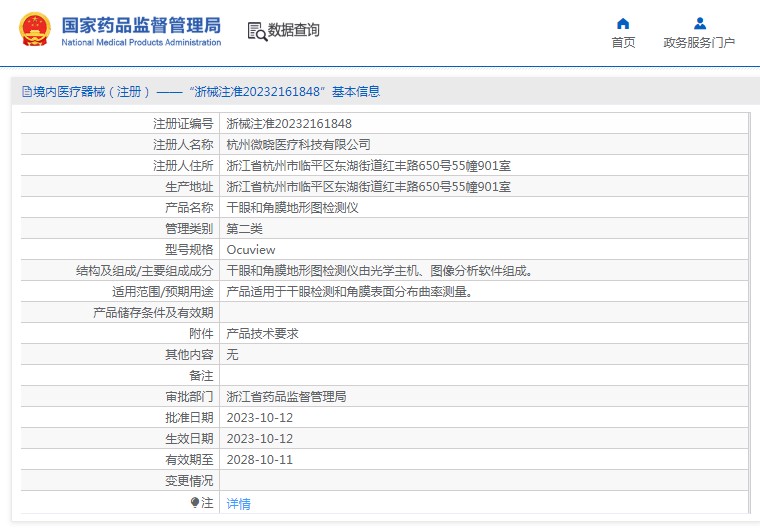Go to 首页 navigation item

623,43
